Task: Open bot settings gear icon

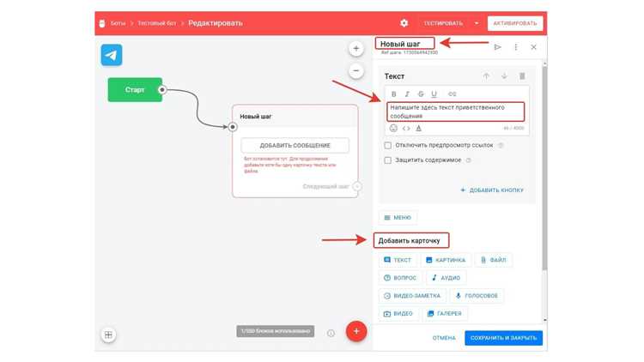Action: [x=404, y=23]
